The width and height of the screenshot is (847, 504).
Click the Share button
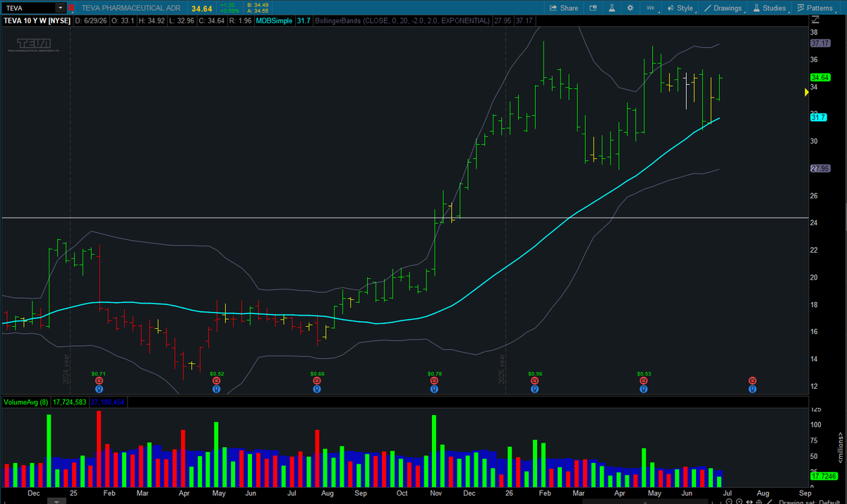coord(563,8)
